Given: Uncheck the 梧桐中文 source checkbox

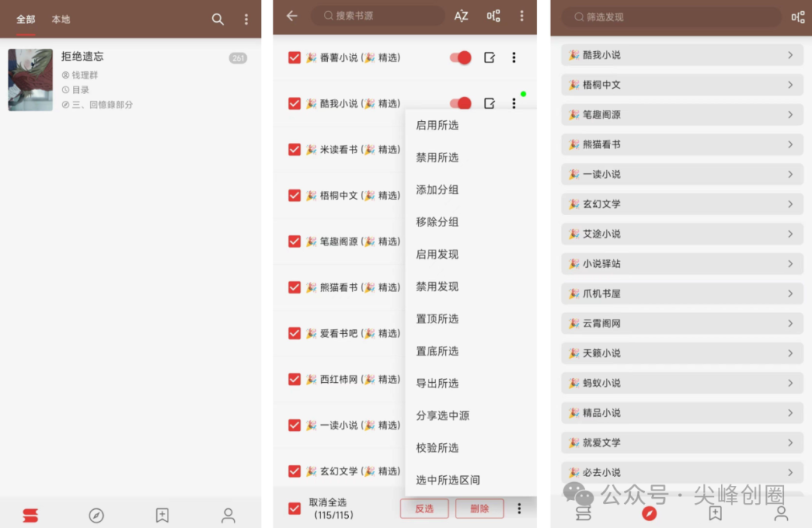Looking at the screenshot, I should (x=294, y=196).
